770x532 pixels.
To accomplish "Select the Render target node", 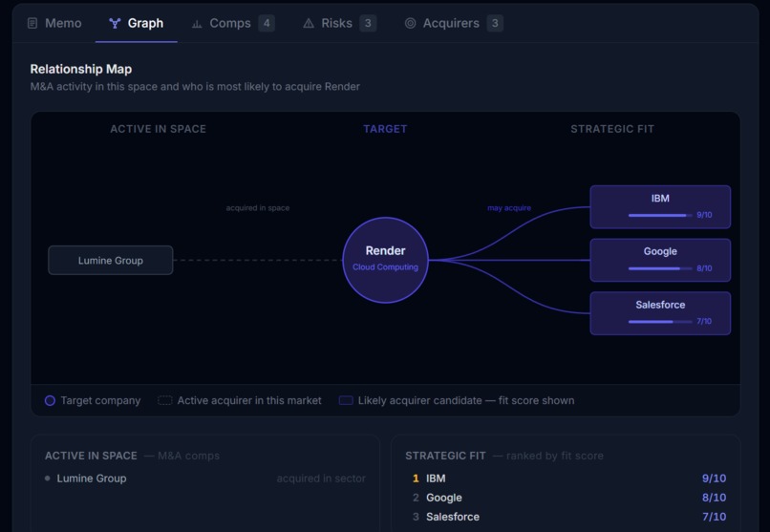I will pyautogui.click(x=386, y=260).
